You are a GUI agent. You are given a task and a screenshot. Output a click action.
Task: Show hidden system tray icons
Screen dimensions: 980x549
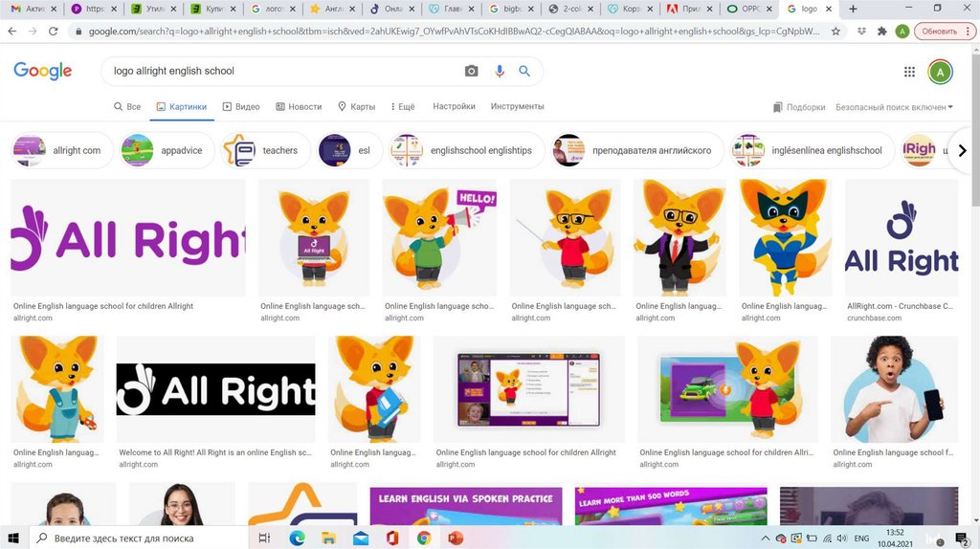tap(765, 538)
